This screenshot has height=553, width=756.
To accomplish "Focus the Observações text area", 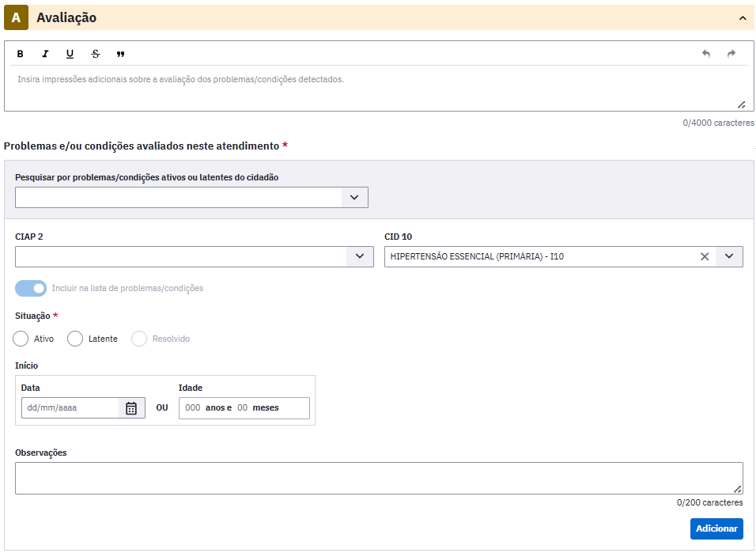I will click(379, 478).
